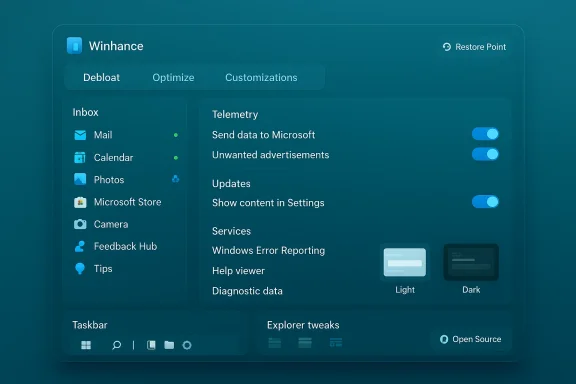Image resolution: width=576 pixels, height=384 pixels.
Task: Click the Winhance app logo icon
Action: click(x=75, y=46)
